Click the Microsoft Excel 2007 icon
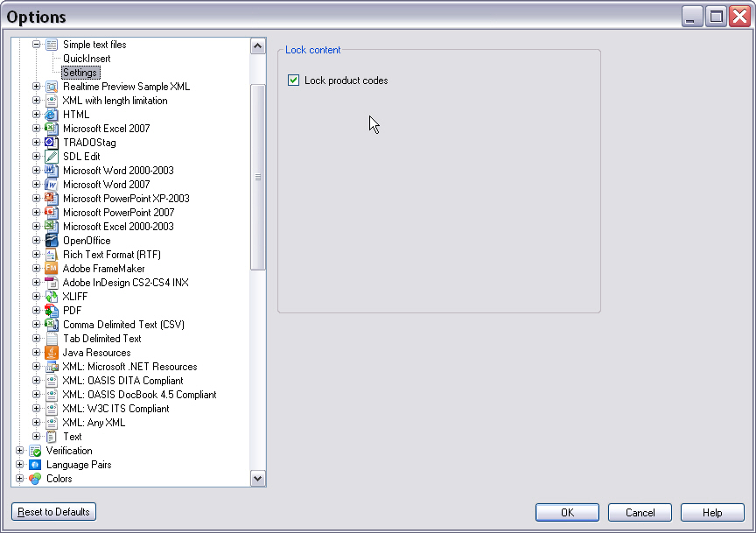Image resolution: width=756 pixels, height=533 pixels. [52, 129]
